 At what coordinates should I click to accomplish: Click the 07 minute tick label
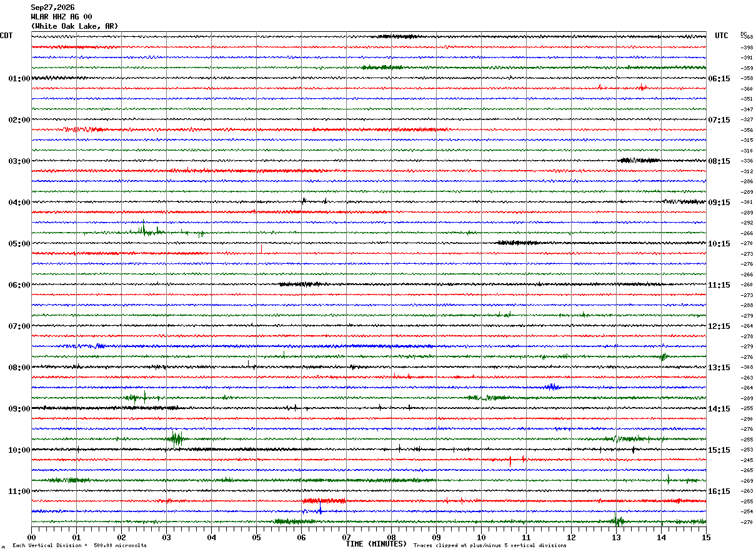pyautogui.click(x=346, y=537)
